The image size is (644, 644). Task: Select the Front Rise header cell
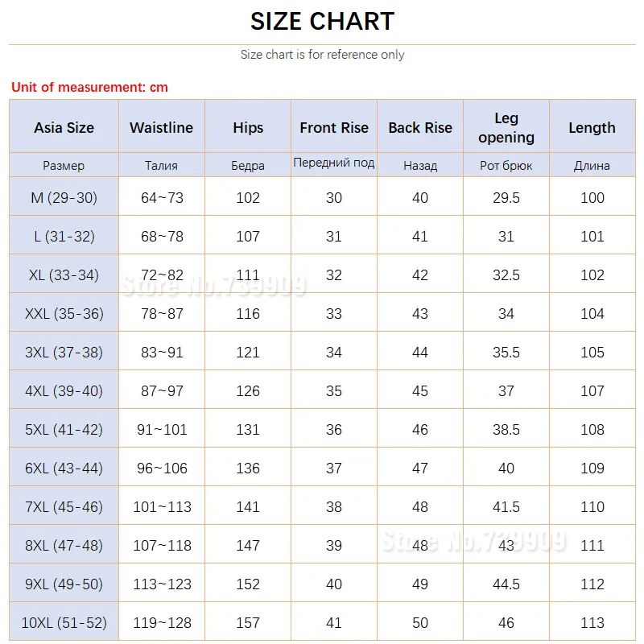point(334,127)
